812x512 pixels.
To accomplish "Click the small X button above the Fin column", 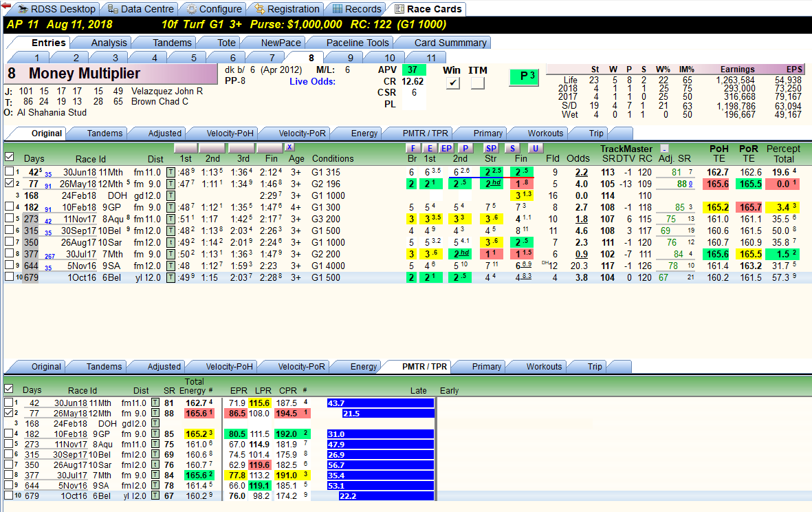I will point(289,147).
